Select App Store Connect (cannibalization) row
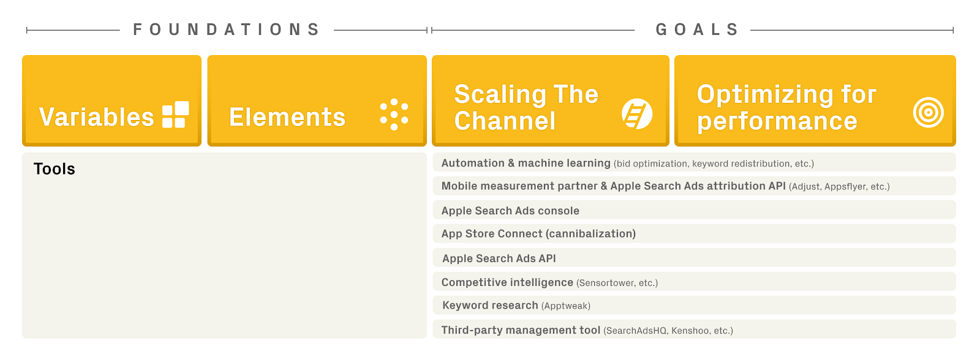This screenshot has height=363, width=980. point(694,234)
